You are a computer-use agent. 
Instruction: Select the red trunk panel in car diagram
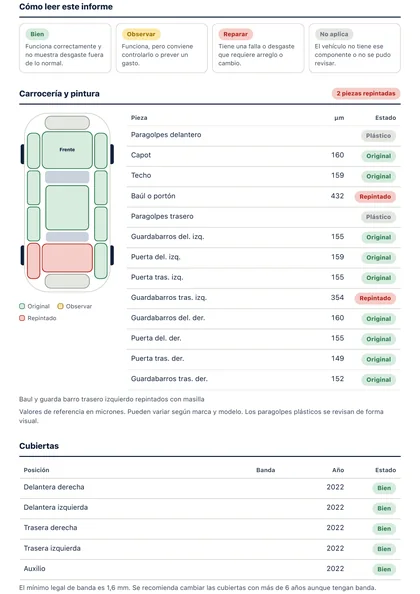point(67,258)
